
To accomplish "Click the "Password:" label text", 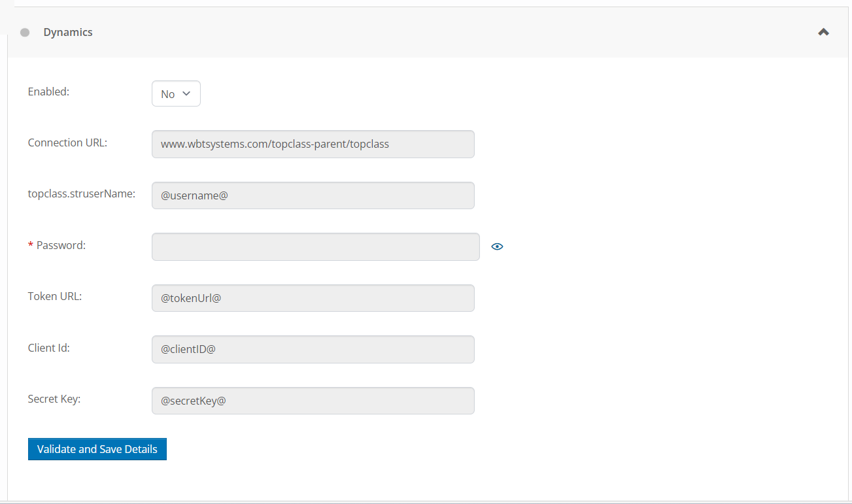I will (61, 245).
